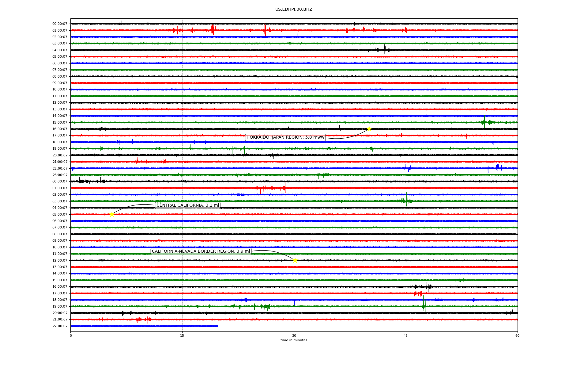588x368 pixels.
Task: Click the plot title US.EDHPI.00.BHZ
Action: 294,10
